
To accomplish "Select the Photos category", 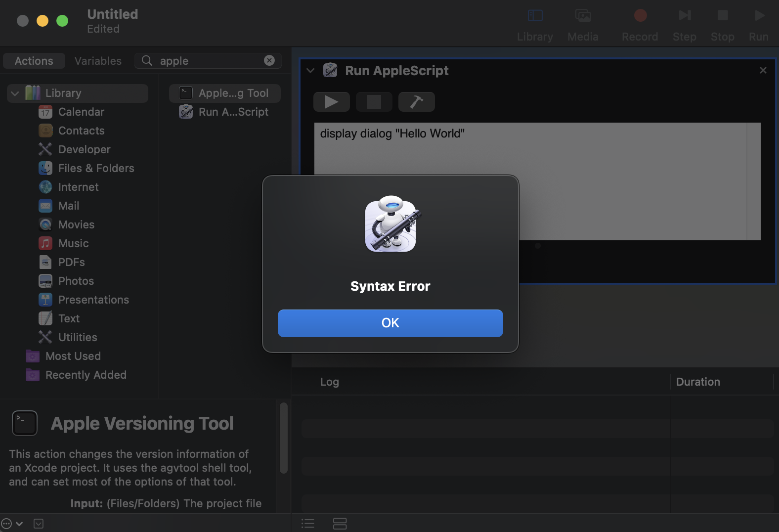I will [76, 281].
